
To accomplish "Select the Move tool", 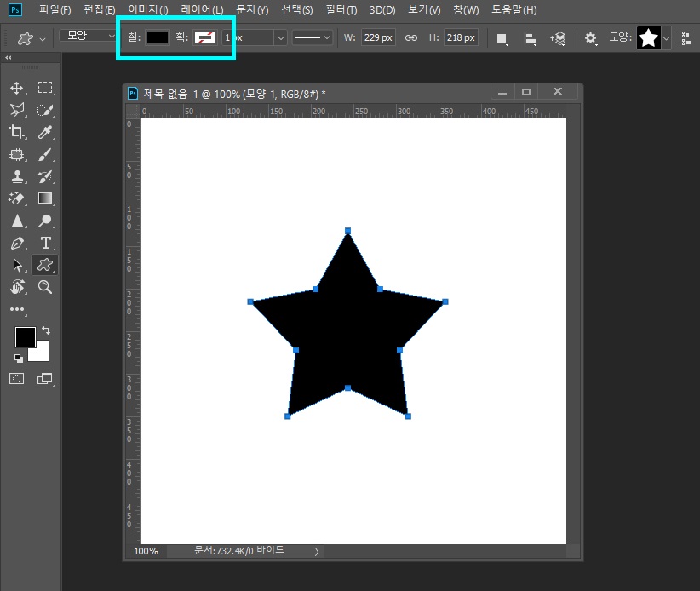I will click(17, 88).
